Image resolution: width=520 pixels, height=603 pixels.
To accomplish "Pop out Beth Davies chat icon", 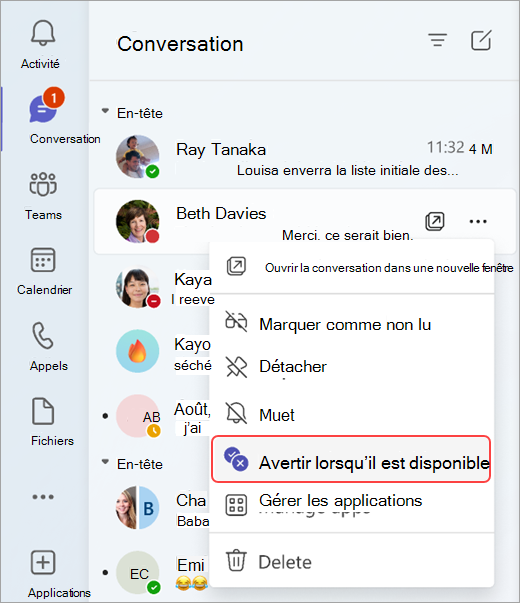I will click(x=435, y=221).
